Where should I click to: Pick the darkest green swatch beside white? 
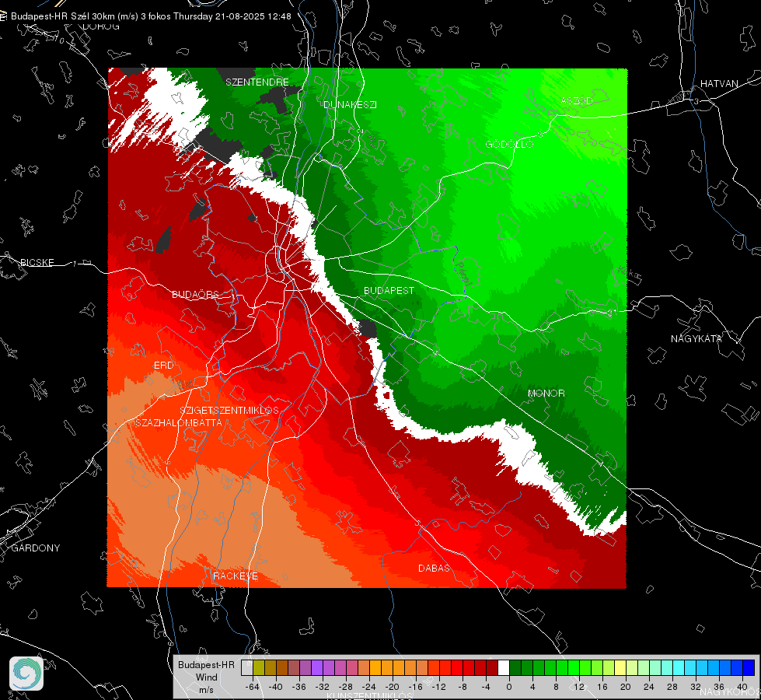click(x=515, y=667)
